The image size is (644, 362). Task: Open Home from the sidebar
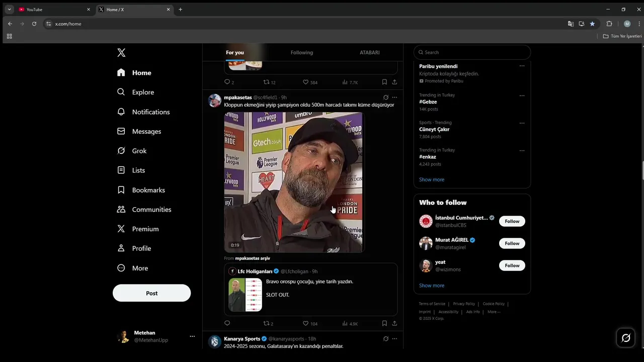(x=134, y=73)
